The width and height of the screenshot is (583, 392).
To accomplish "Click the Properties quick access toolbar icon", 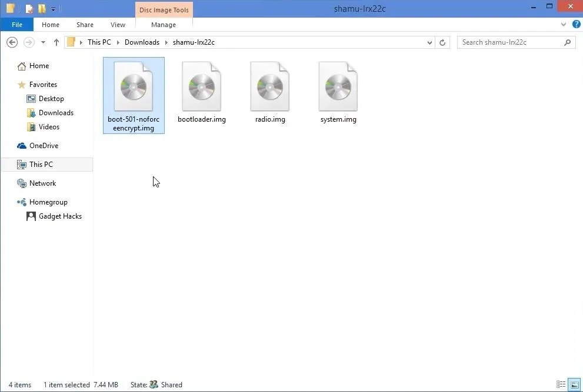I will [29, 9].
